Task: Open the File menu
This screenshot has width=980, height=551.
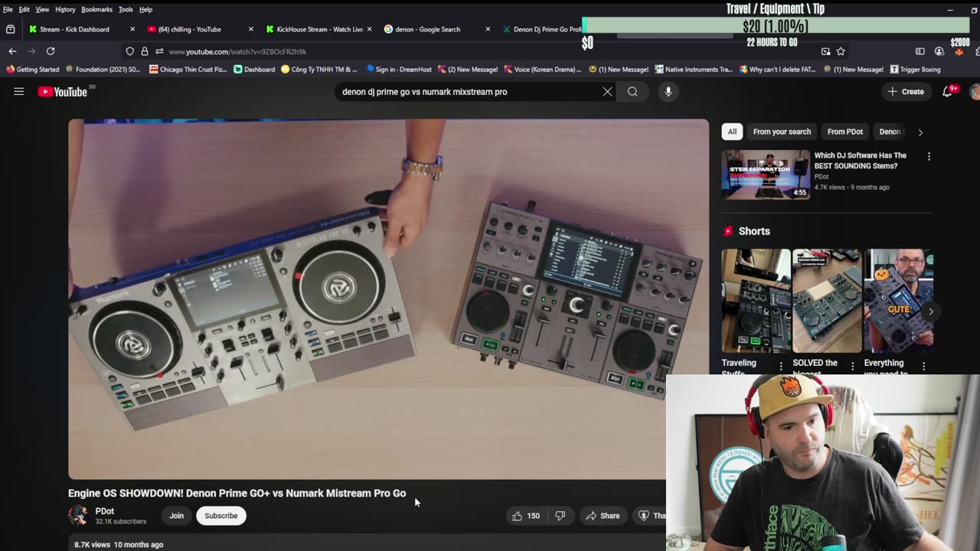Action: pyautogui.click(x=8, y=9)
